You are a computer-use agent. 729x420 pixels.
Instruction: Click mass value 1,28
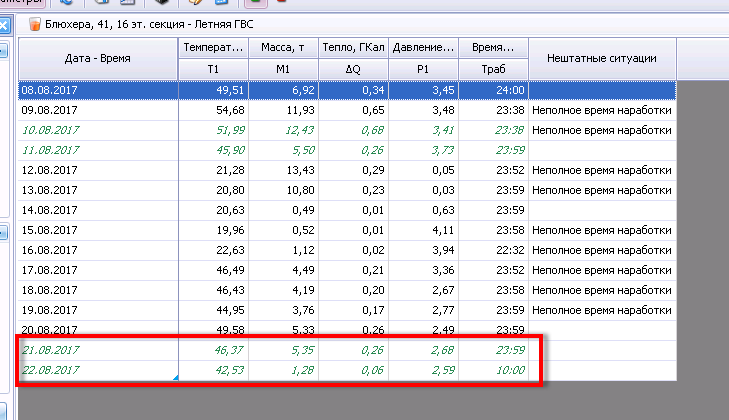pyautogui.click(x=303, y=370)
